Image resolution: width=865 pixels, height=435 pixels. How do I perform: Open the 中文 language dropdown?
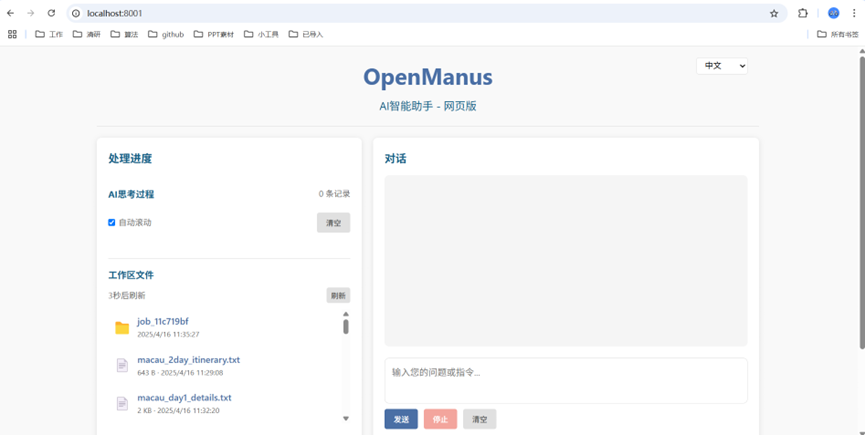pyautogui.click(x=722, y=66)
